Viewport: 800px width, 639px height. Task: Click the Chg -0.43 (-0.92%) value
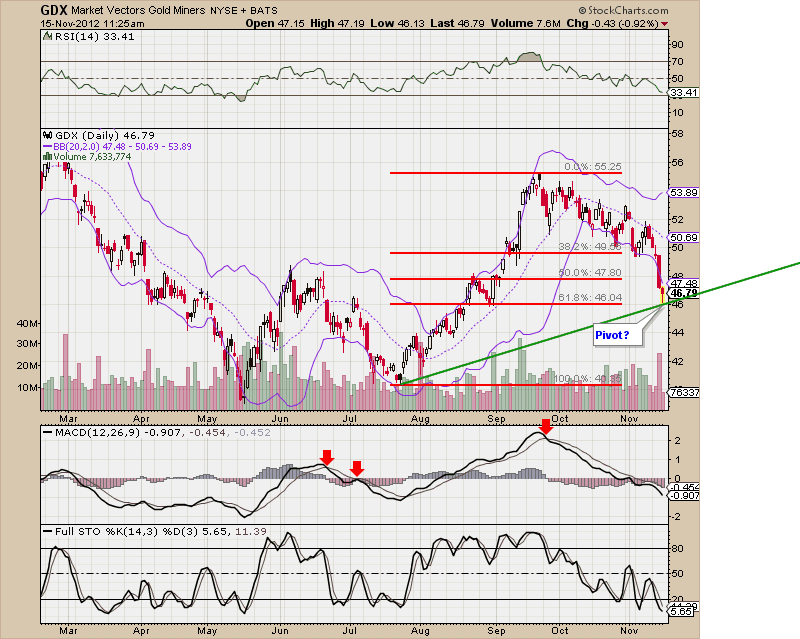(x=612, y=23)
